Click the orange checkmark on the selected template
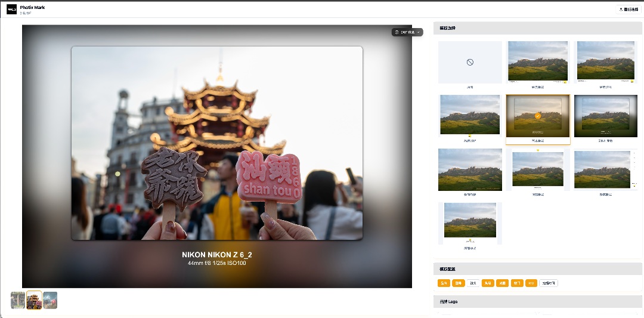This screenshot has height=318, width=644. 538,116
